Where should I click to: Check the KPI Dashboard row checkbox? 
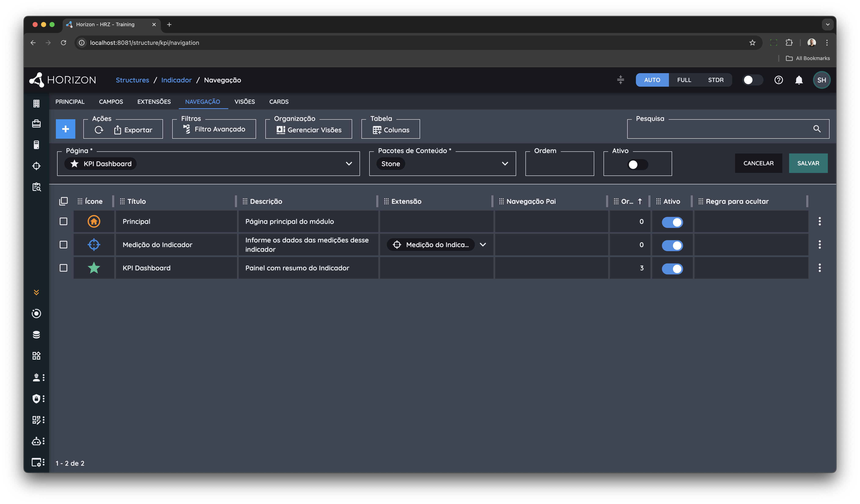coord(63,268)
